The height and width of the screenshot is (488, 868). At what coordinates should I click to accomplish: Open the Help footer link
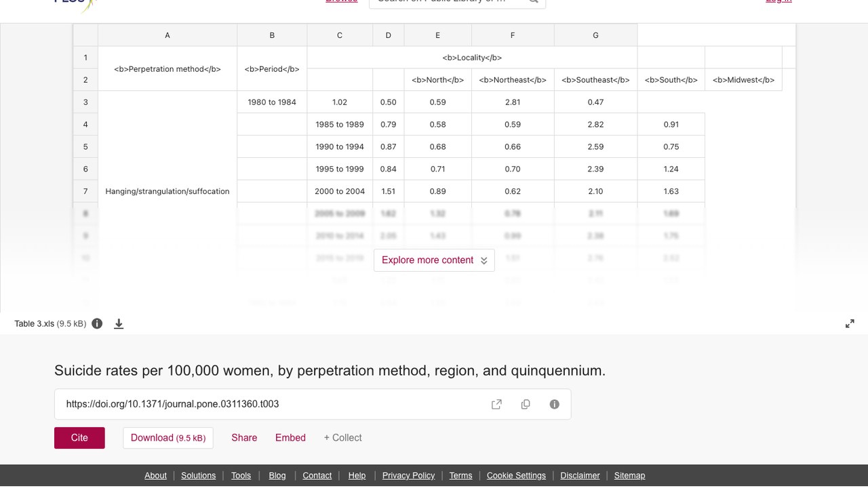[357, 475]
